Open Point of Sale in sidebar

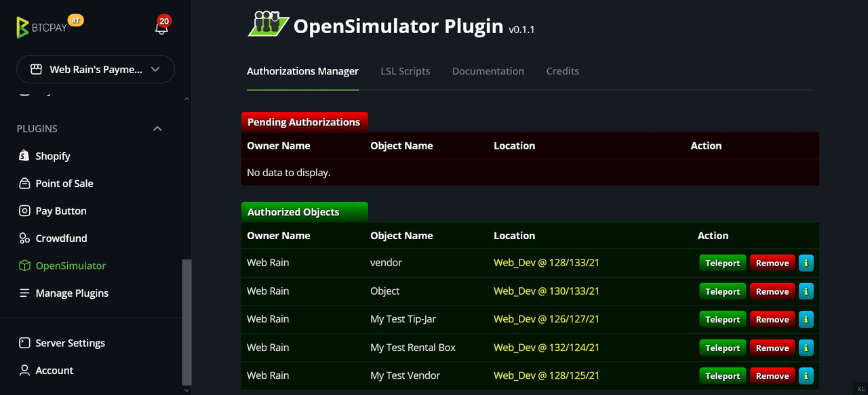[x=64, y=184]
